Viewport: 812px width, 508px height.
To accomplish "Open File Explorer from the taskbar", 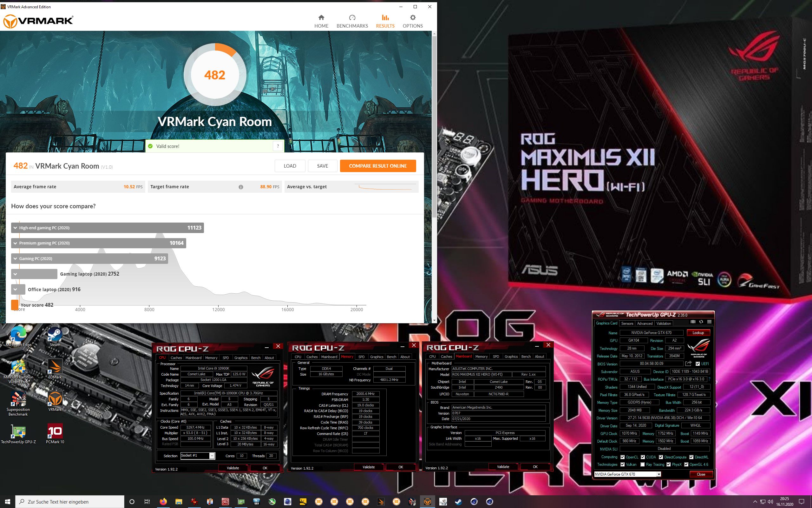I will (179, 502).
